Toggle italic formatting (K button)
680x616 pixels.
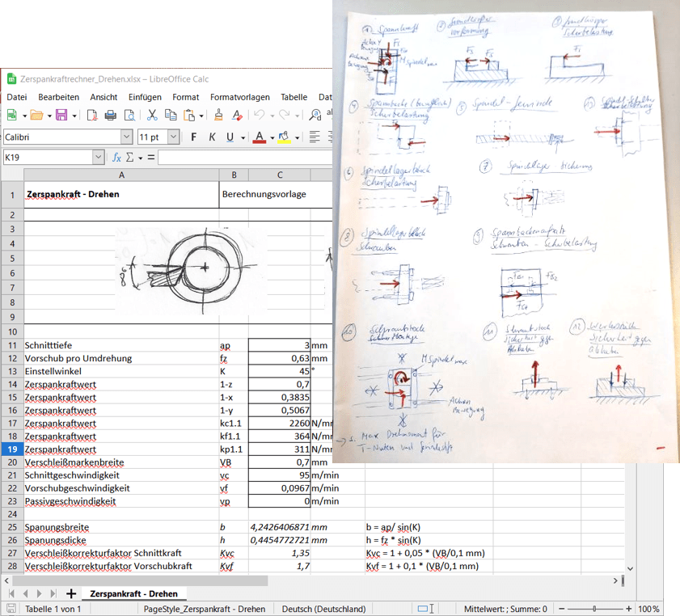[x=212, y=137]
